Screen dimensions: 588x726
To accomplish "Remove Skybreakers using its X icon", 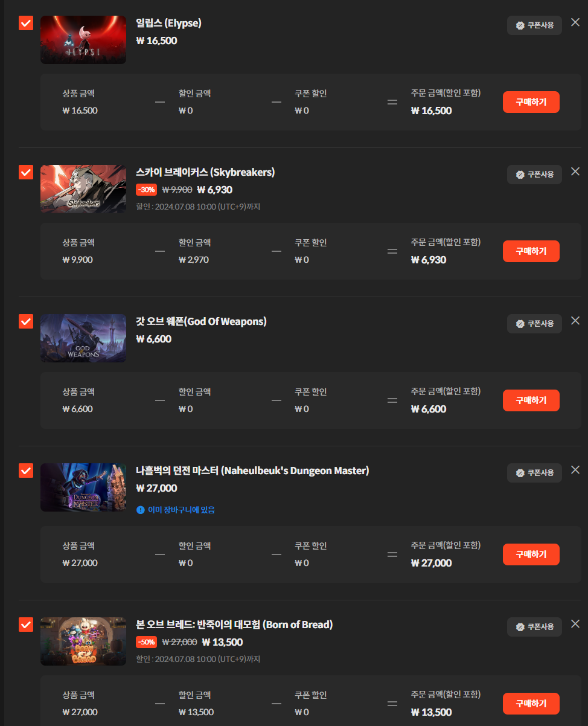I will (x=575, y=172).
